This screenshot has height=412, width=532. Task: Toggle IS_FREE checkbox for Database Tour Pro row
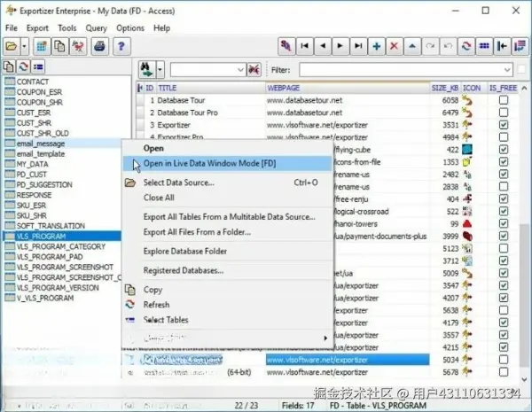click(504, 113)
